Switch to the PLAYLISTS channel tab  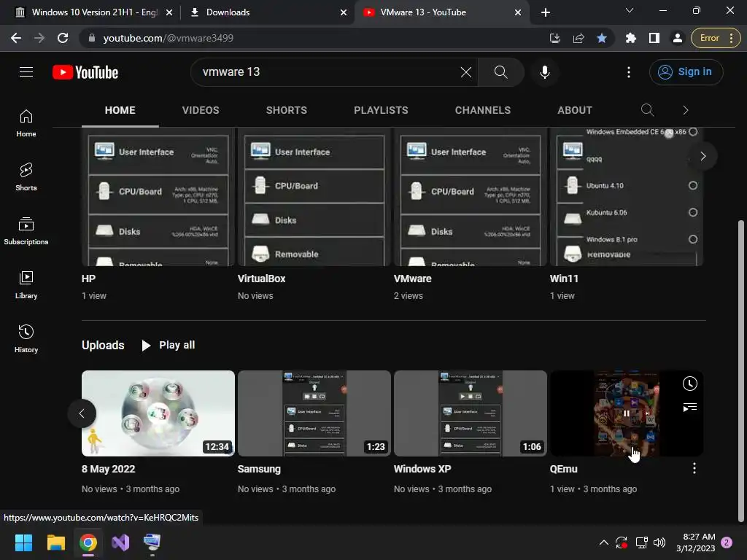click(381, 111)
